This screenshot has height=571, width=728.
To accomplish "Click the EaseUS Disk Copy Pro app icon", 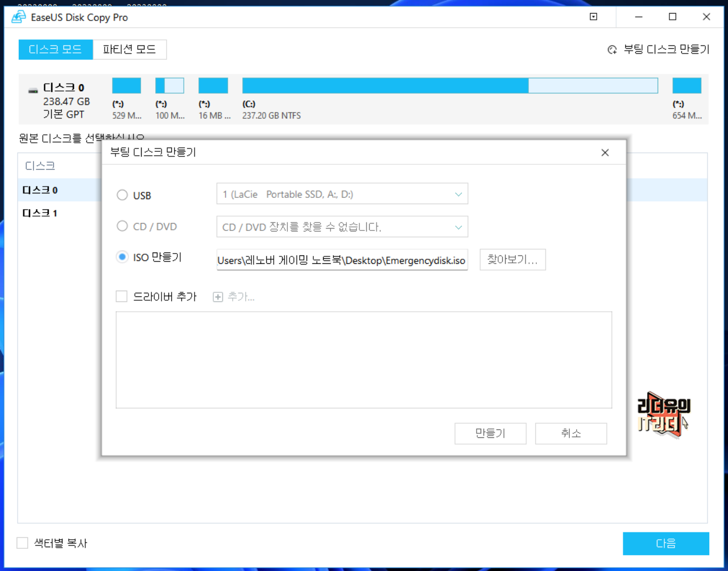I will pyautogui.click(x=18, y=17).
